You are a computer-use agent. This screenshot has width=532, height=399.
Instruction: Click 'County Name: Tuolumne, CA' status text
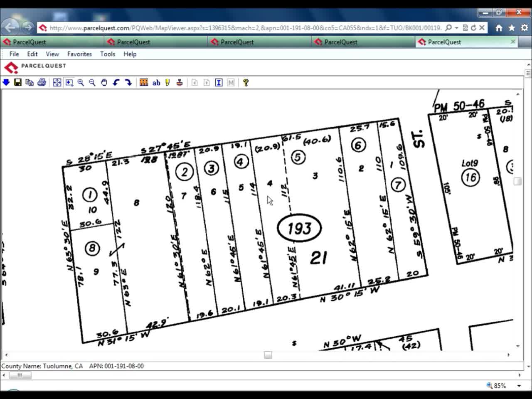coord(42,366)
